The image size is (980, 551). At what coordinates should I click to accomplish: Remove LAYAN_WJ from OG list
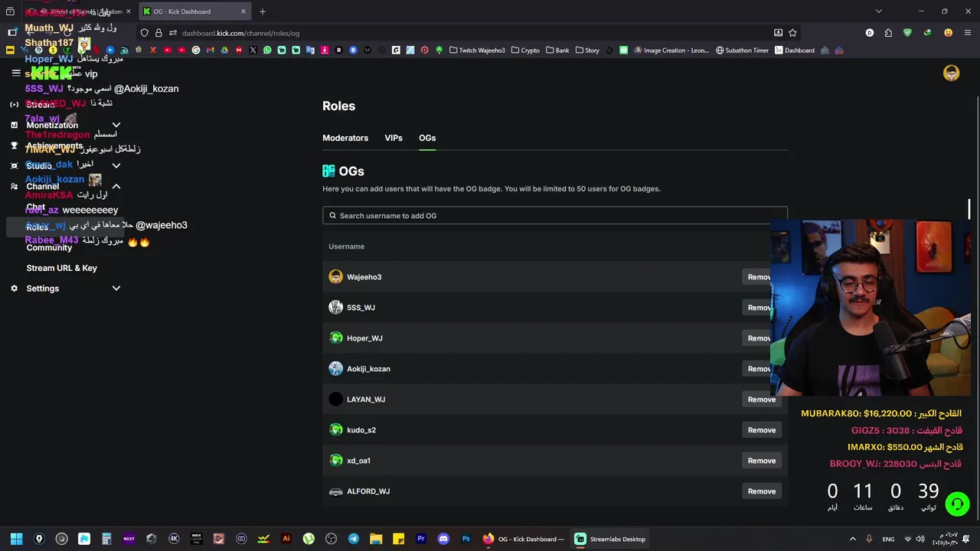click(x=762, y=399)
